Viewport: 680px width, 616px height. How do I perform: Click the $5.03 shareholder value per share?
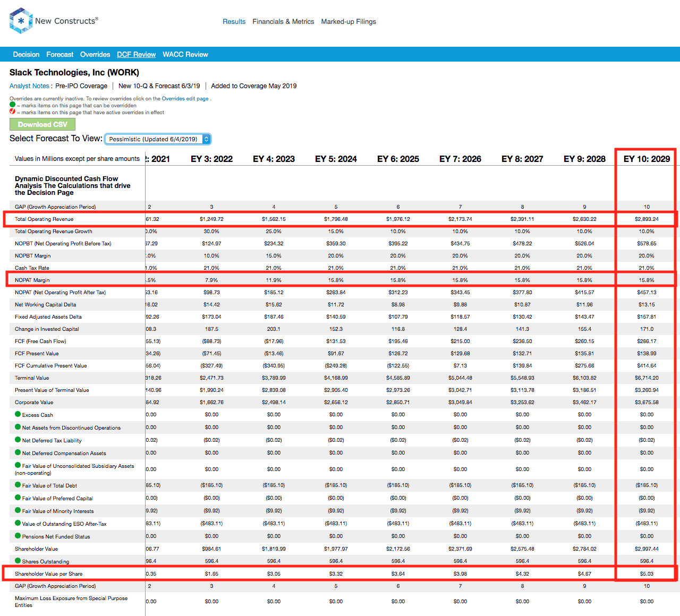[647, 574]
